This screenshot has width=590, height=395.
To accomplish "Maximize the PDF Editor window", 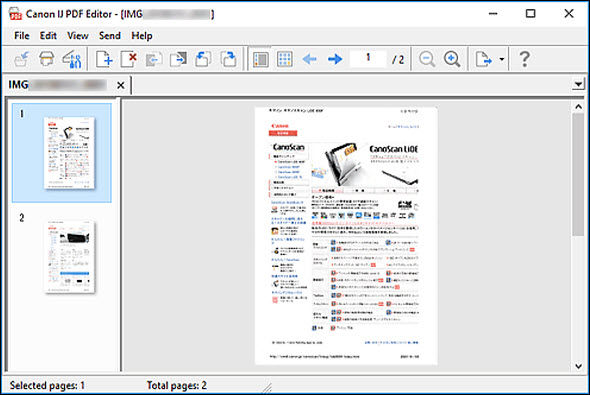I will click(x=531, y=14).
